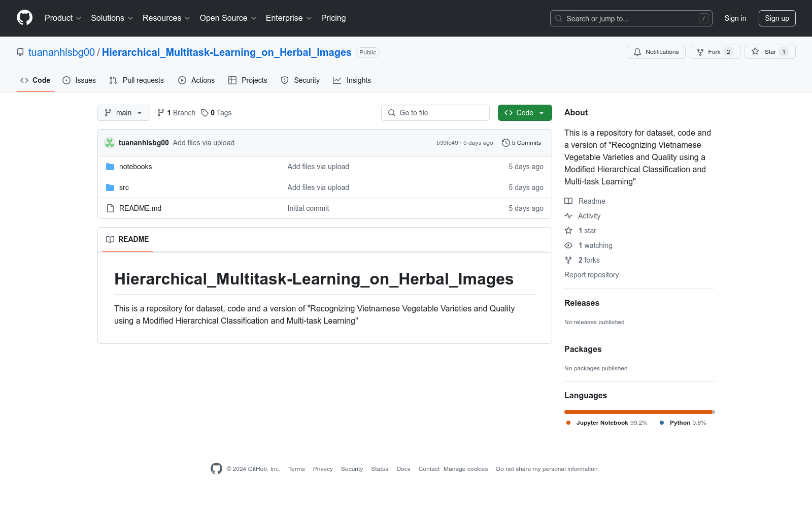Expand the Solutions menu

pyautogui.click(x=112, y=18)
